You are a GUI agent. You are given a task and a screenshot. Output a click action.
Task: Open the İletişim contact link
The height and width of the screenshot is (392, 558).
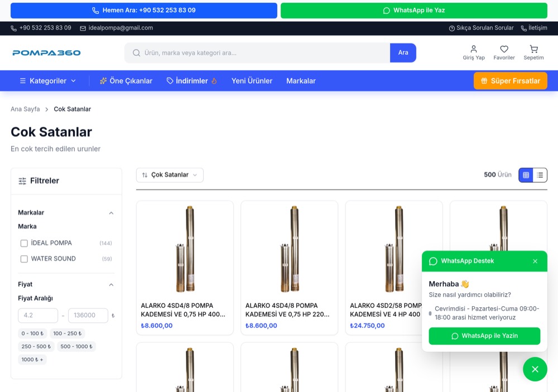534,28
